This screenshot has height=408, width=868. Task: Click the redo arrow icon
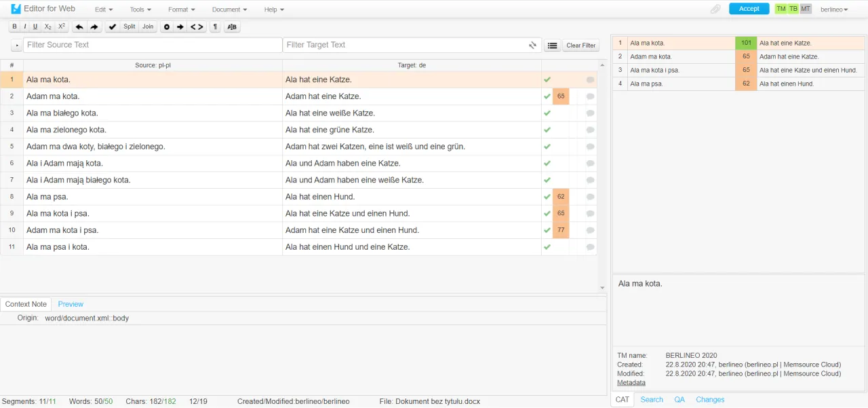[94, 26]
